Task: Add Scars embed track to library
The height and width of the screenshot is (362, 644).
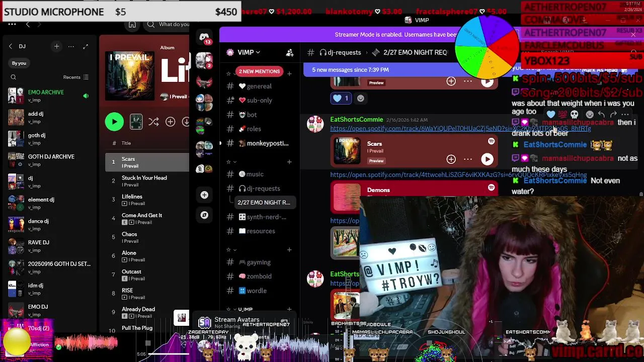Action: tap(451, 159)
